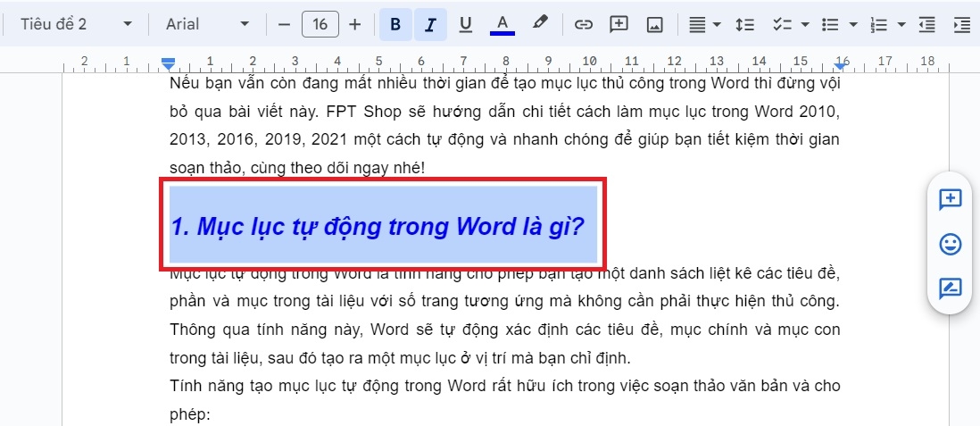Viewport: 980px width, 426px height.
Task: Click the text 'soạn thảo, cùng theo dõi ngay nhé!'
Action: pos(297,168)
